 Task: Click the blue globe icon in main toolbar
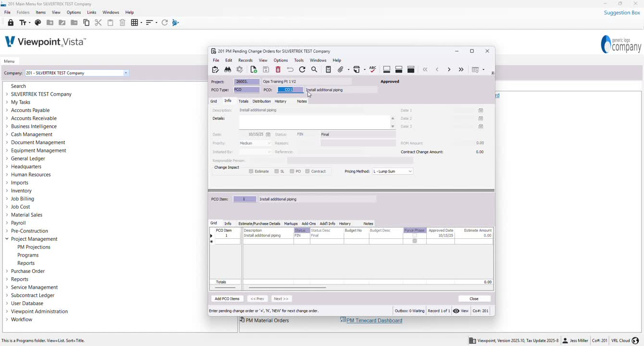tap(175, 23)
